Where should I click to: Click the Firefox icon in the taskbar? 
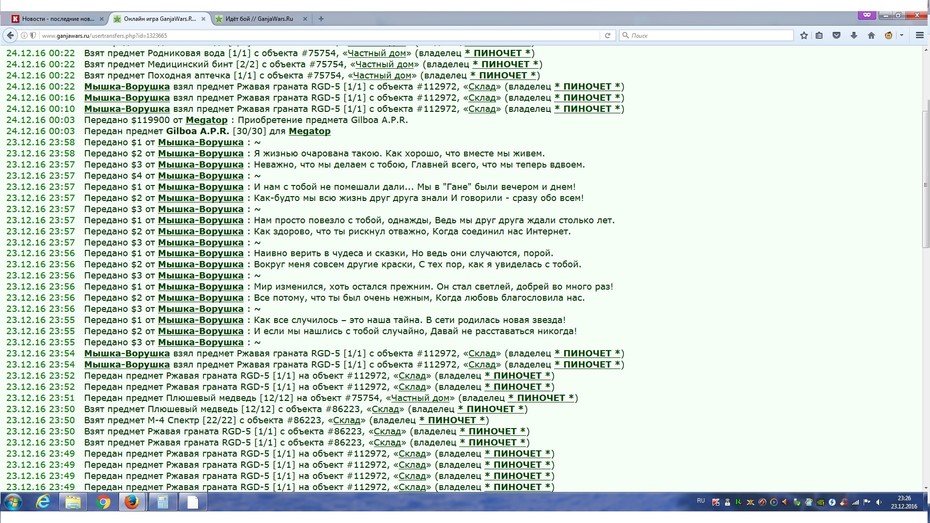[132, 502]
